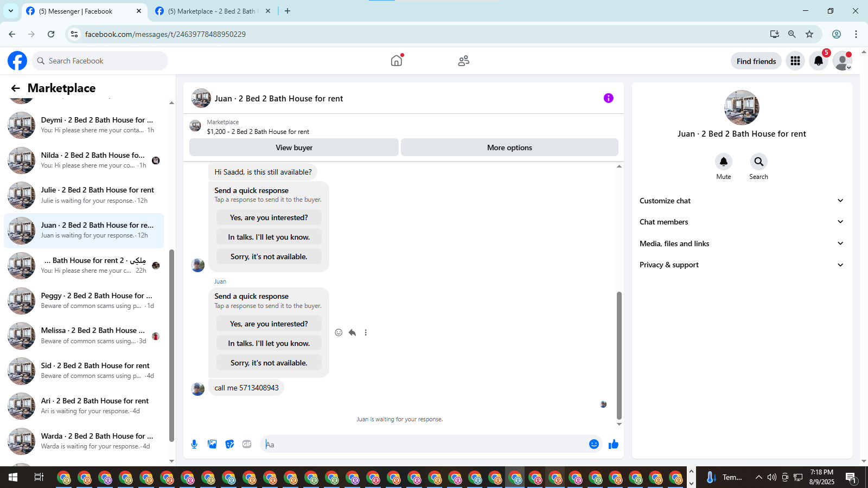
Task: Click the listing thumbnail in the side panel
Action: click(742, 107)
